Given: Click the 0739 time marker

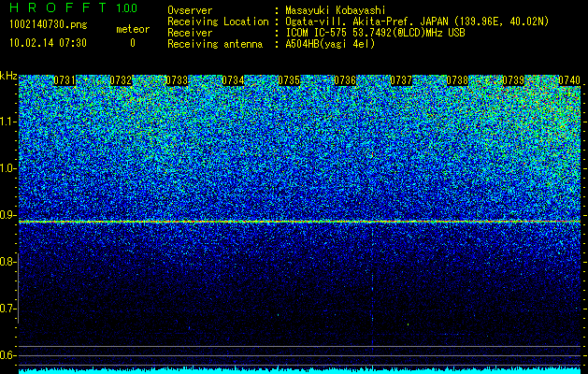Looking at the screenshot, I should pos(513,80).
